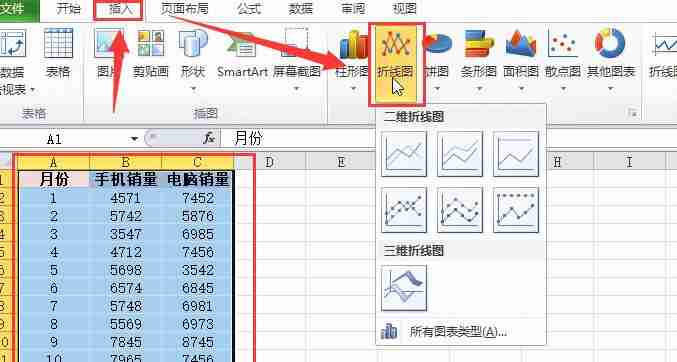
Task: Choose 100% stacked line with markers
Action: pos(516,210)
